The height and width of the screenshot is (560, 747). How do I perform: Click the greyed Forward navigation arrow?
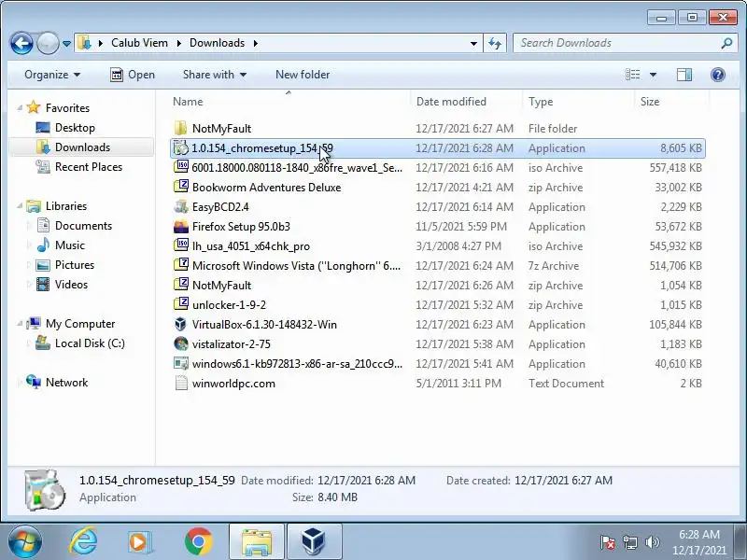pyautogui.click(x=48, y=43)
